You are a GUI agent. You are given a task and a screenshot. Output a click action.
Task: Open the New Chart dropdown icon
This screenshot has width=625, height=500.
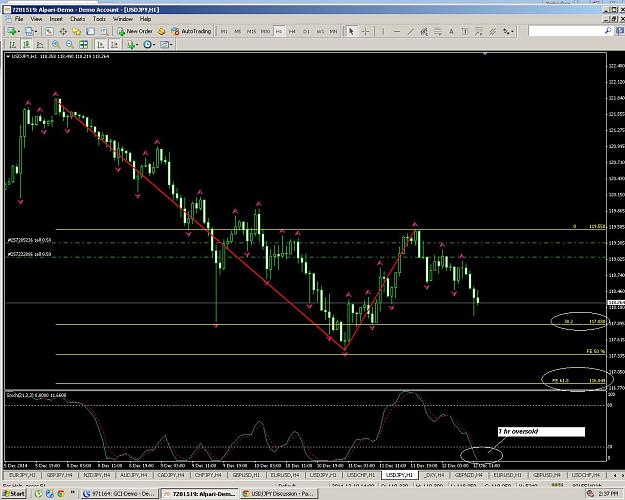(13, 31)
